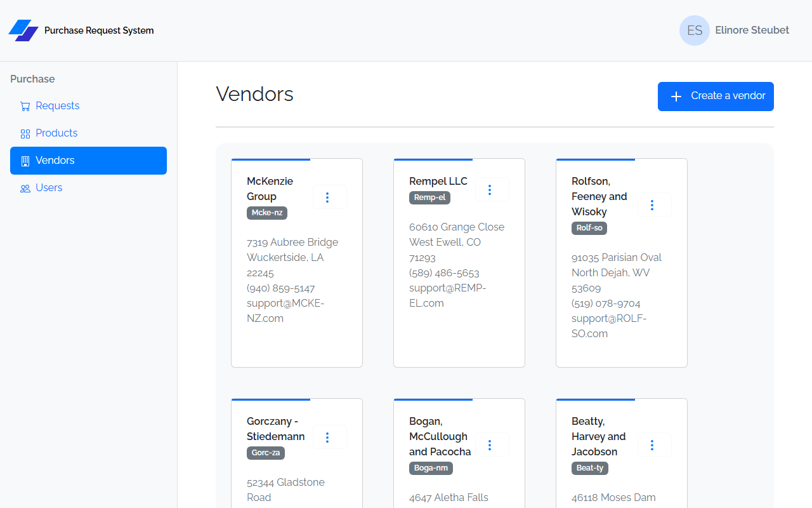The image size is (812, 508).
Task: Click the Gorc-za vendor code badge
Action: (266, 453)
